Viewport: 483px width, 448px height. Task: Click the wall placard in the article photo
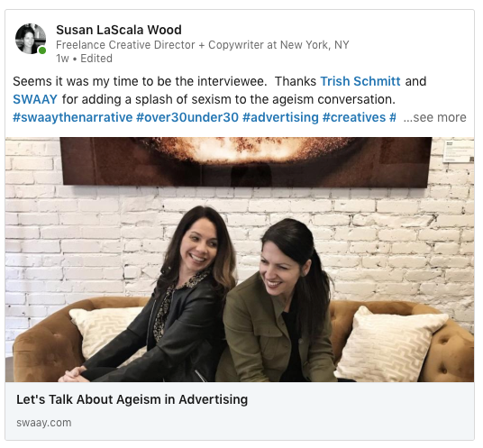coord(459,151)
